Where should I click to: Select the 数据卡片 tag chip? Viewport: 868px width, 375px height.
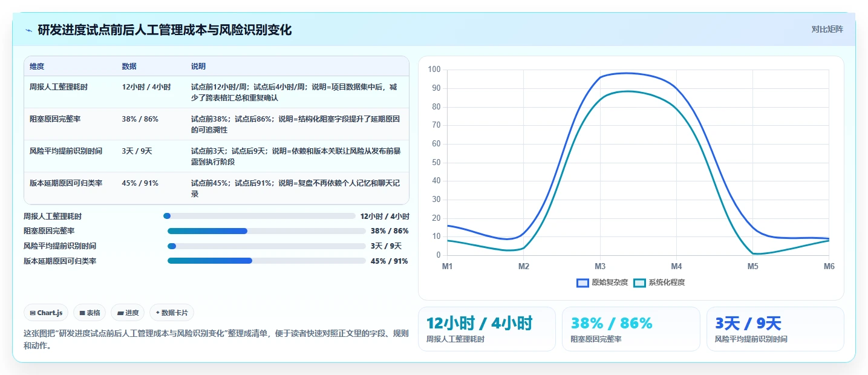tap(172, 313)
